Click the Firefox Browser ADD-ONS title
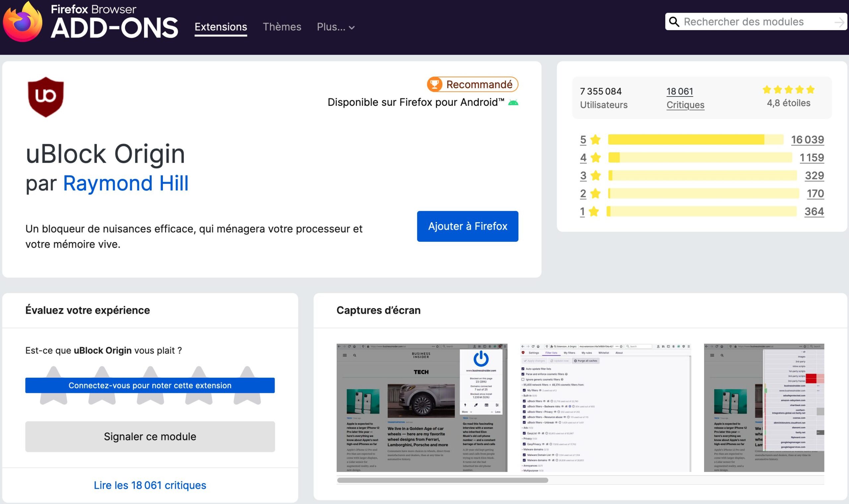The width and height of the screenshot is (849, 504). (x=114, y=22)
